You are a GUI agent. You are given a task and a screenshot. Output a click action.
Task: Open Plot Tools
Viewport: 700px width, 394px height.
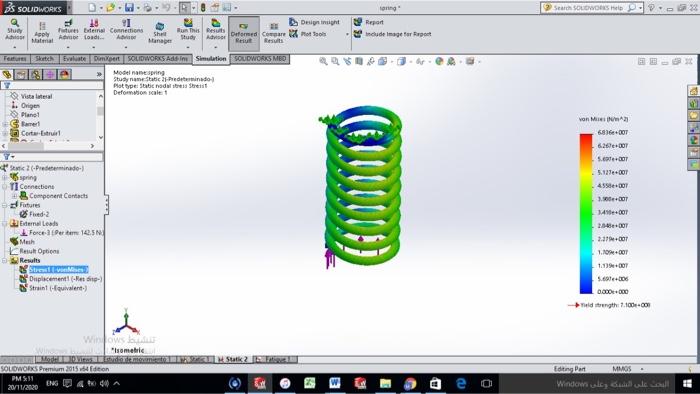pos(308,34)
